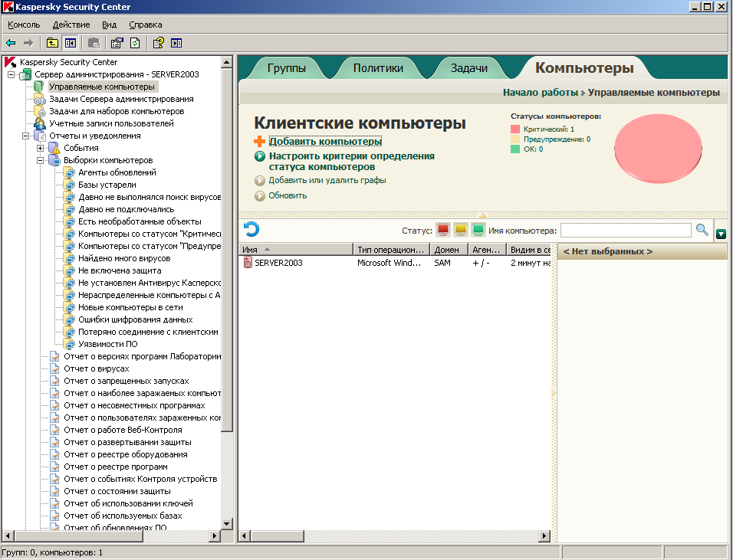The width and height of the screenshot is (733, 560).
Task: Click the arrow icon beside Добавить или удалить графы
Action: (260, 180)
